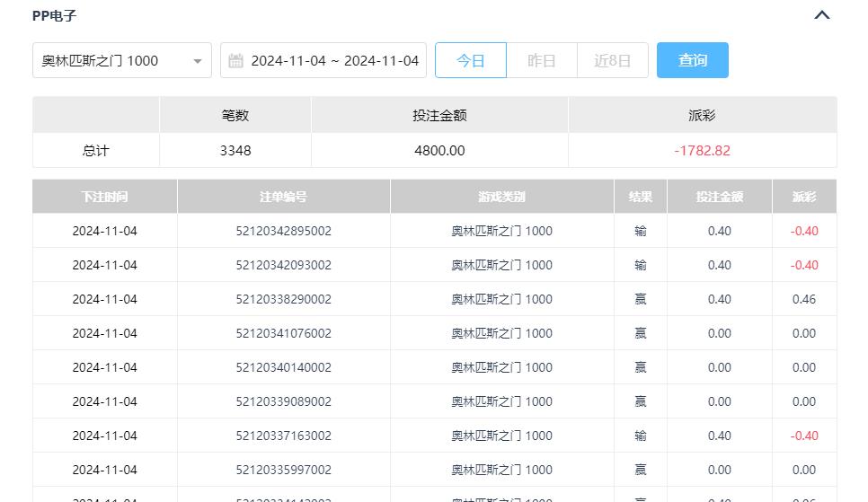Click the PP电子 section title

coord(54,15)
